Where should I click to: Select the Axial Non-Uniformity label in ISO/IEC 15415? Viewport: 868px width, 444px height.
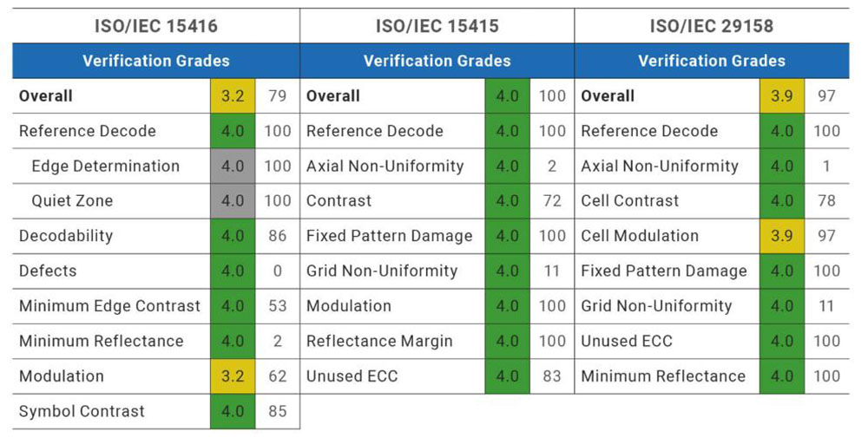385,166
